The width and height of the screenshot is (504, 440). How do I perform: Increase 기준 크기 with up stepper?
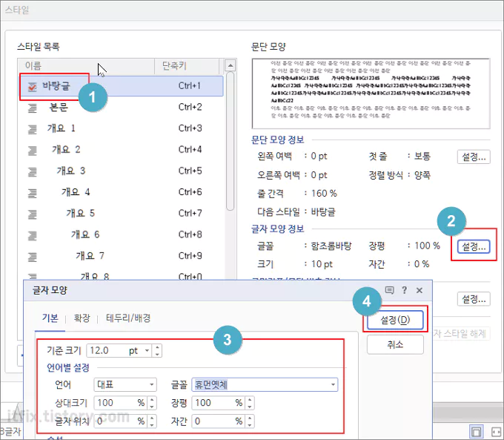(x=157, y=347)
